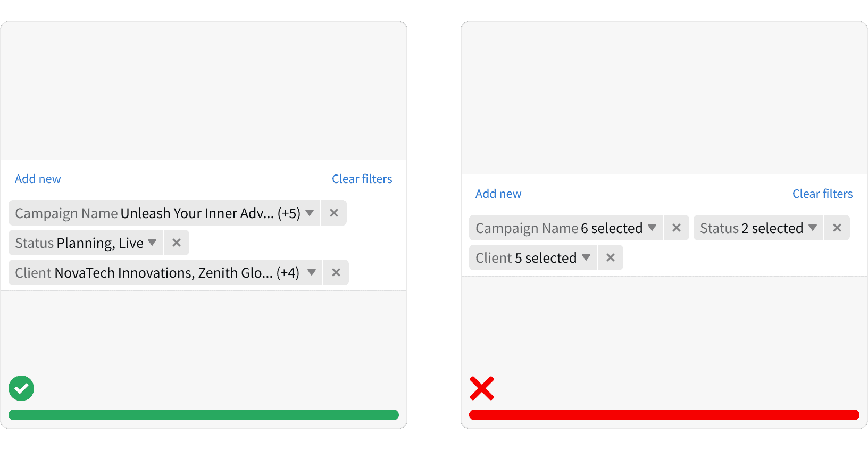Remove the Client 5 selected filter

tap(611, 257)
